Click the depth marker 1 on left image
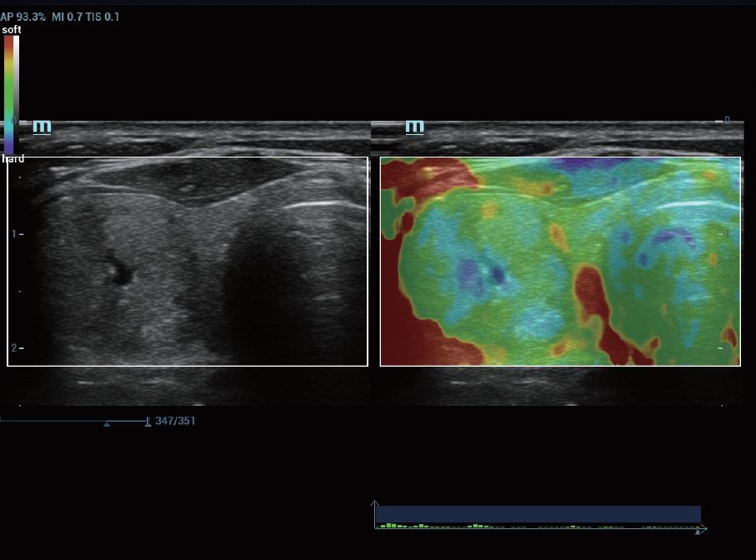 [x=16, y=234]
